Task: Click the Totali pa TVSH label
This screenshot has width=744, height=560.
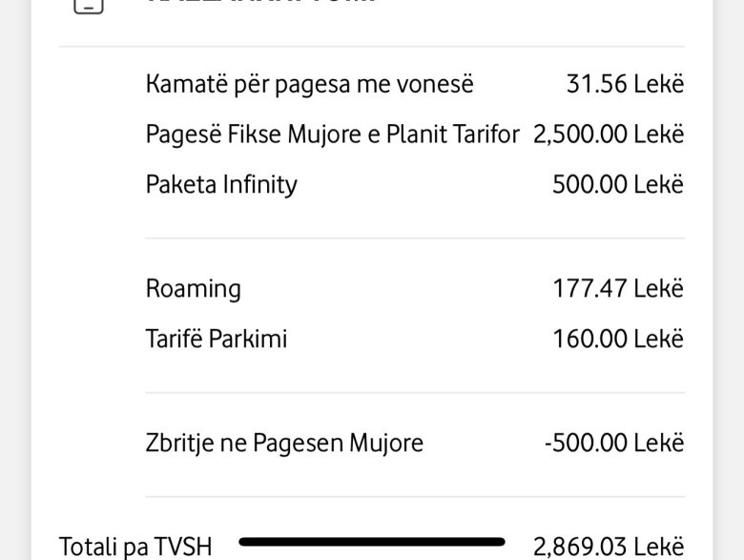Action: tap(135, 547)
